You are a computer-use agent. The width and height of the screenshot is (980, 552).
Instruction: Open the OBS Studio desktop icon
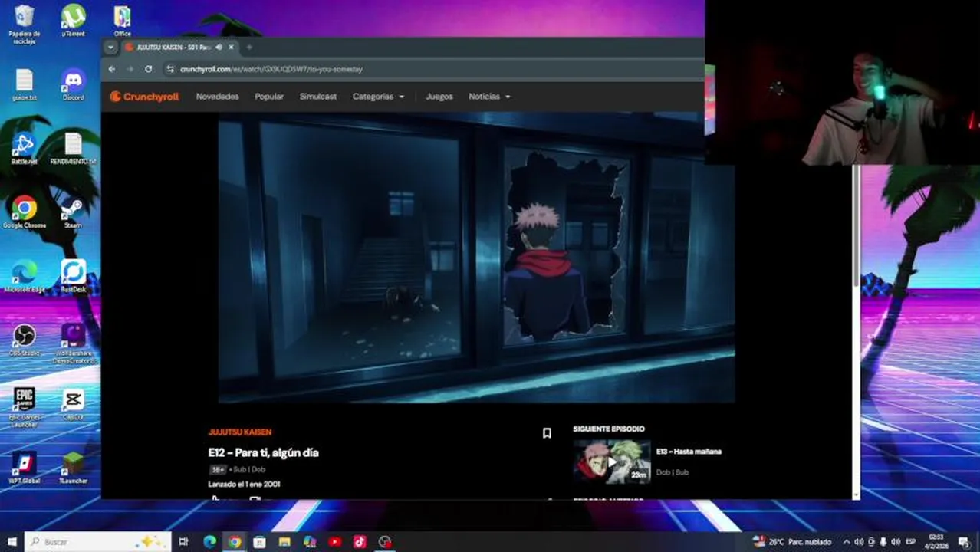[x=25, y=340]
